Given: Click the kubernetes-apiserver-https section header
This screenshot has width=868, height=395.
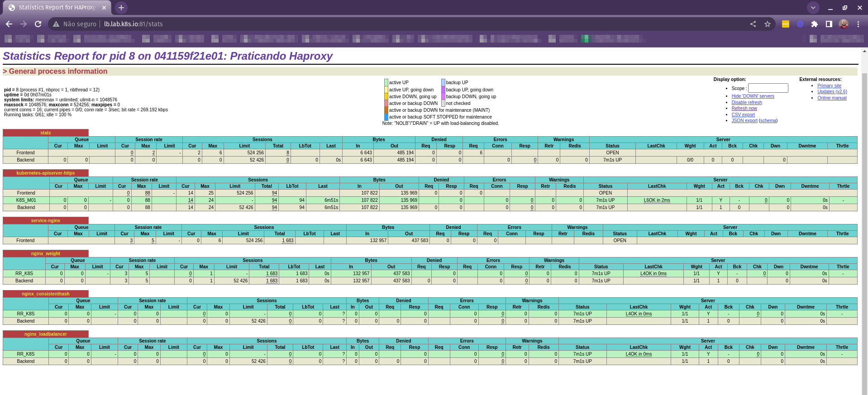Looking at the screenshot, I should click(x=45, y=173).
